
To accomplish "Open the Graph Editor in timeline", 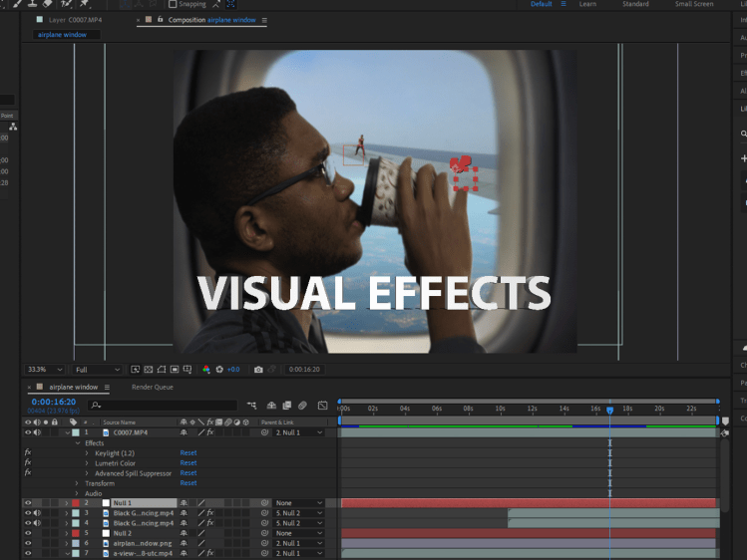I will [322, 406].
